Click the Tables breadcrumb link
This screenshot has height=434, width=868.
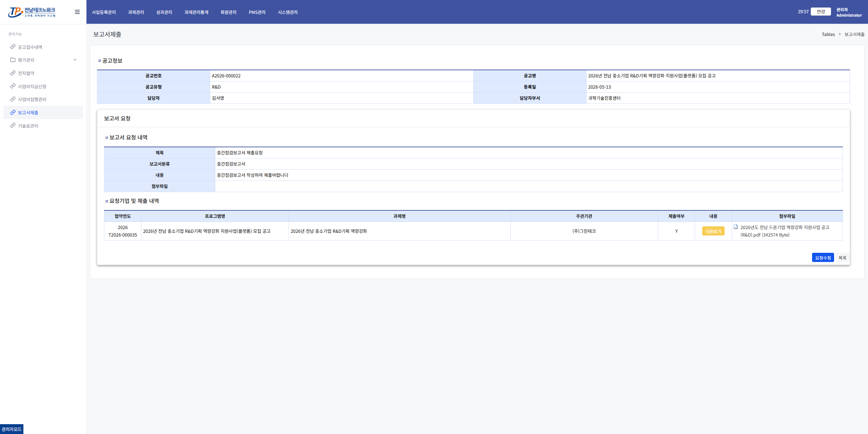(828, 34)
